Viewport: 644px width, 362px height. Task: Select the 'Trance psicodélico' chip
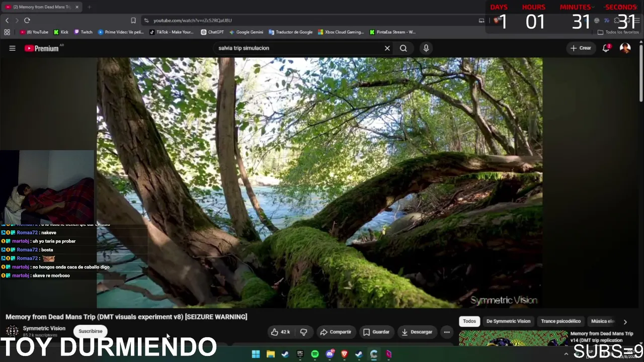560,321
